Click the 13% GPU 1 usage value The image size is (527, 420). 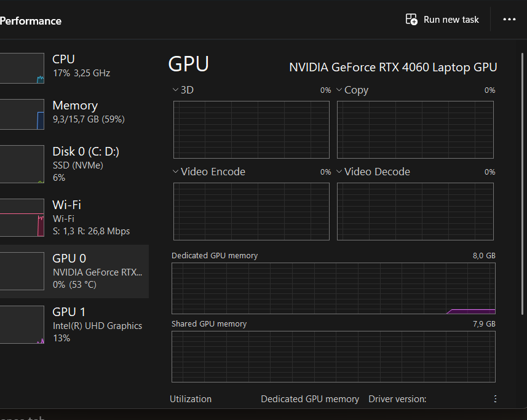pyautogui.click(x=61, y=338)
